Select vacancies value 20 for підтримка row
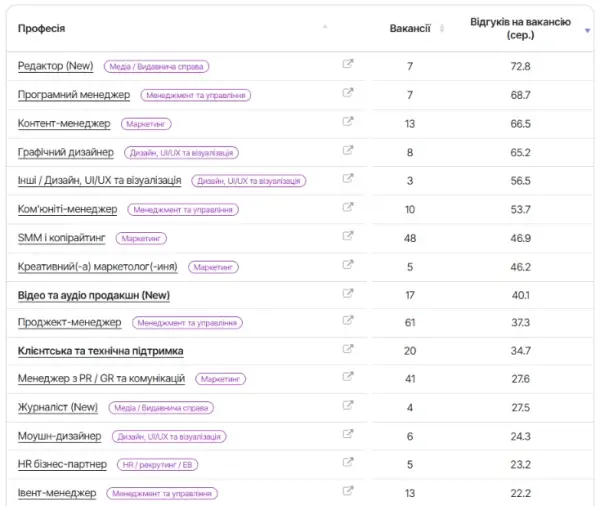Screen dimensions: 600x506 click(410, 351)
